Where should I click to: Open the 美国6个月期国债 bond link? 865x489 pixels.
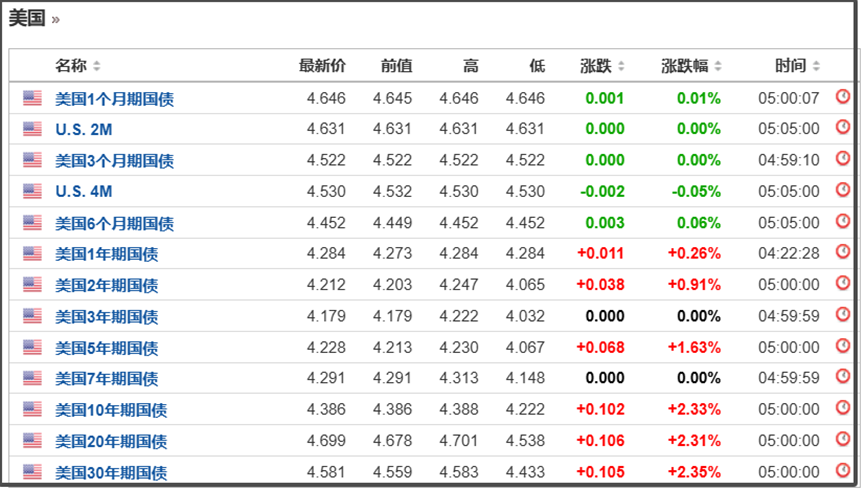tap(114, 223)
